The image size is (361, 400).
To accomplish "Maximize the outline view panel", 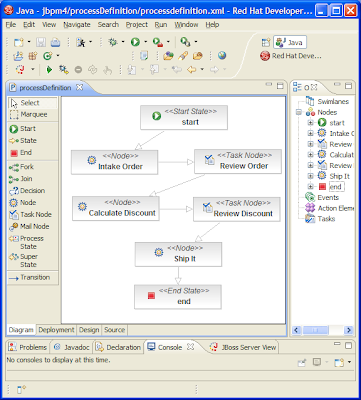I will [348, 86].
